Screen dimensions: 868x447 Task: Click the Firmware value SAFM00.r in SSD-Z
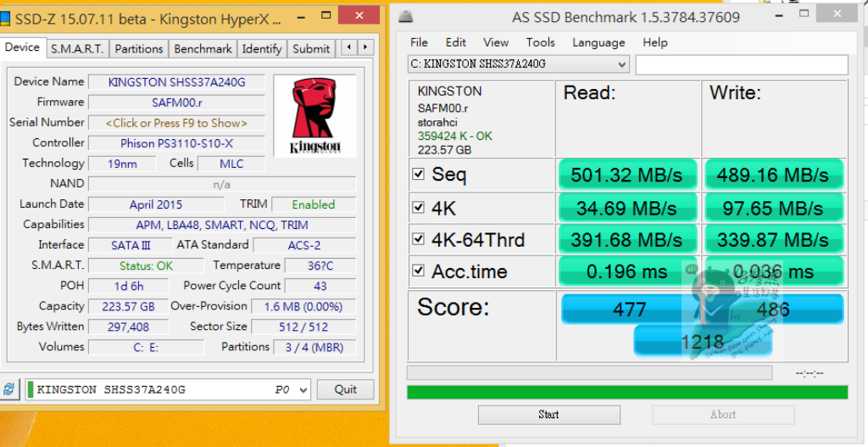176,103
